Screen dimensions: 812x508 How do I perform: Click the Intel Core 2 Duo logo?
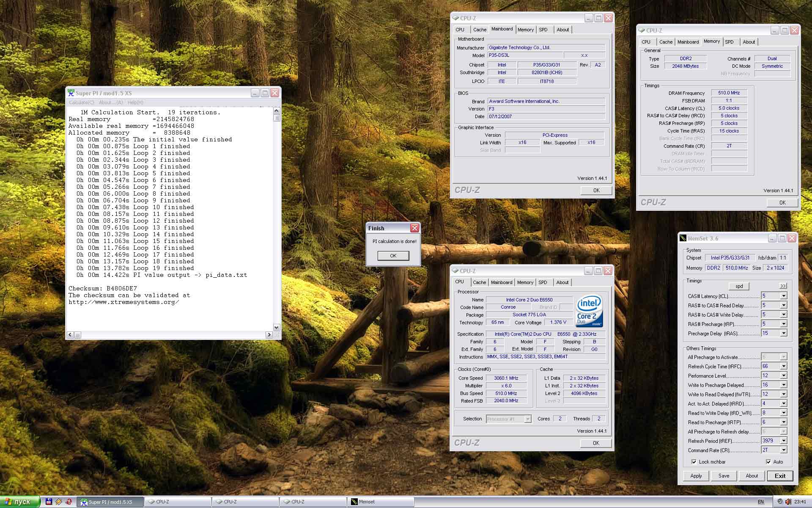(x=589, y=311)
